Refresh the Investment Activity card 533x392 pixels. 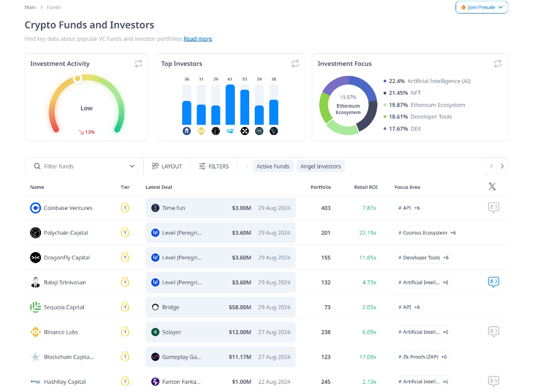[138, 64]
